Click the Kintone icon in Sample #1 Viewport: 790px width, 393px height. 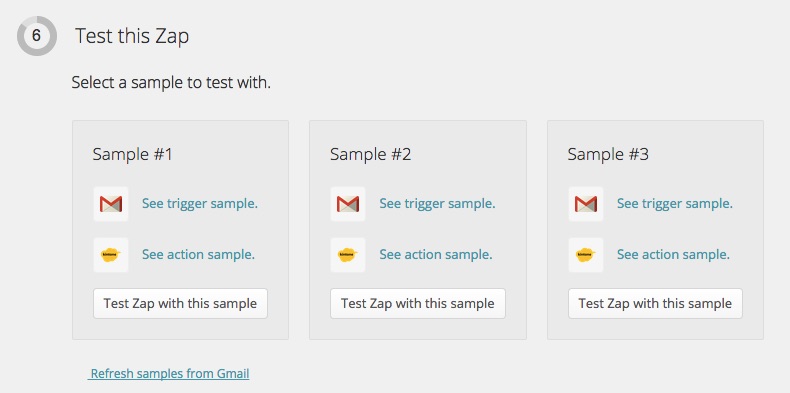[111, 255]
